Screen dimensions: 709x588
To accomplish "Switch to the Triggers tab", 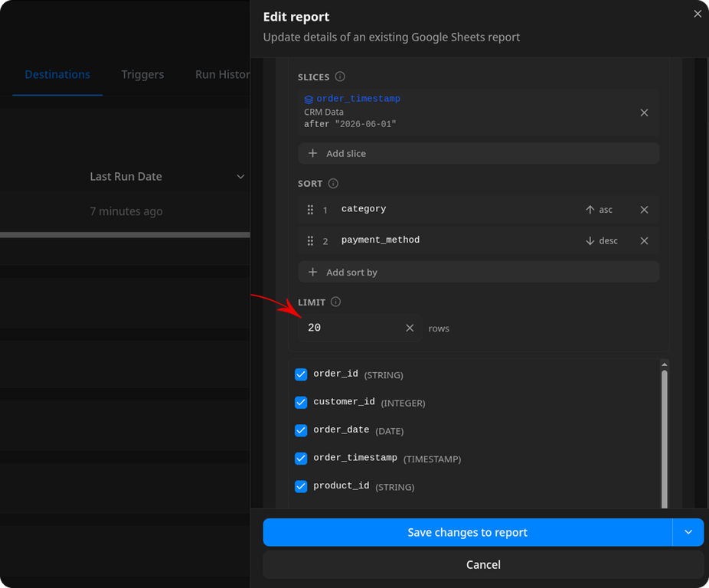I will (x=142, y=74).
